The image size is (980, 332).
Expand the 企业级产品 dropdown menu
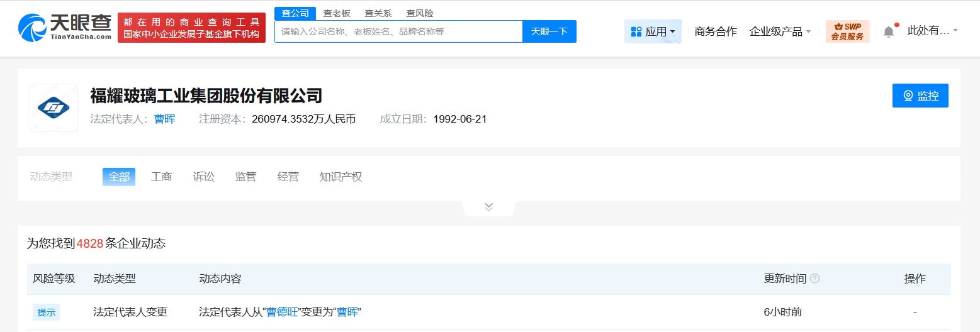click(780, 31)
